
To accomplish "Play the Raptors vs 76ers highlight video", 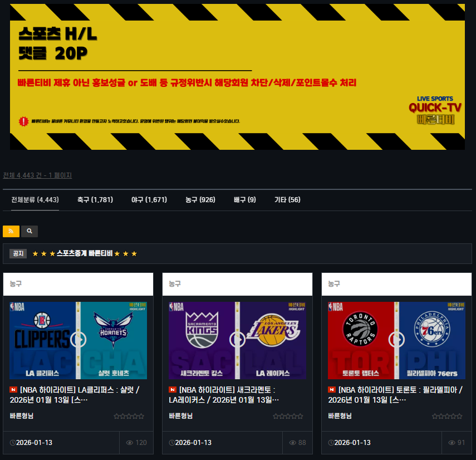I will pyautogui.click(x=396, y=340).
